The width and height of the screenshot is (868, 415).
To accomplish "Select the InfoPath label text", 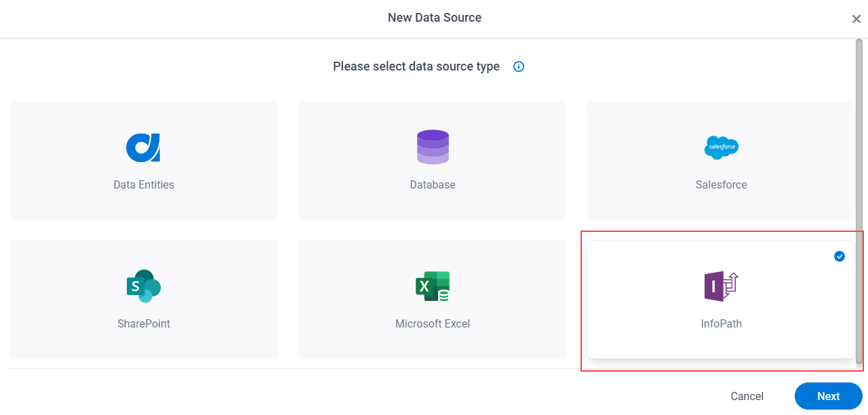I will pos(722,323).
